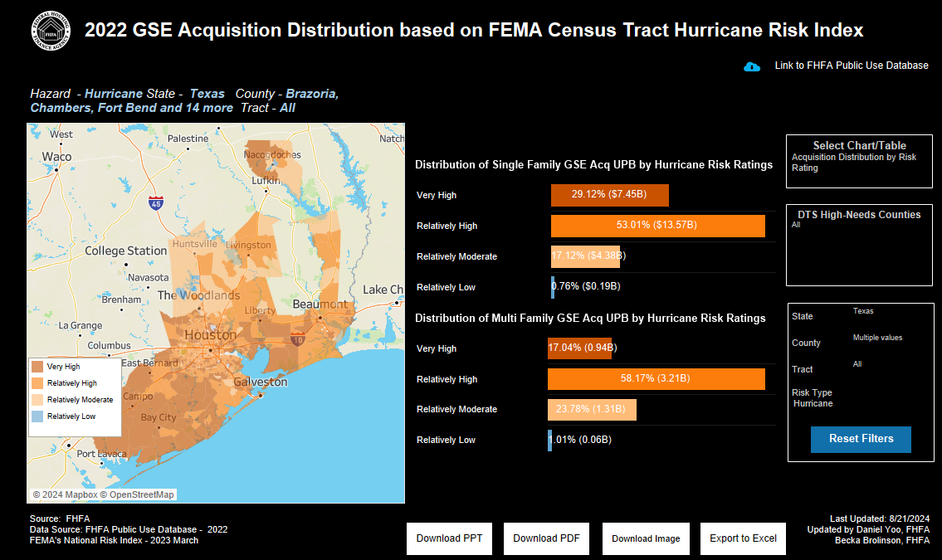The width and height of the screenshot is (942, 560).
Task: Open the State filter showing Texas
Action: (863, 311)
